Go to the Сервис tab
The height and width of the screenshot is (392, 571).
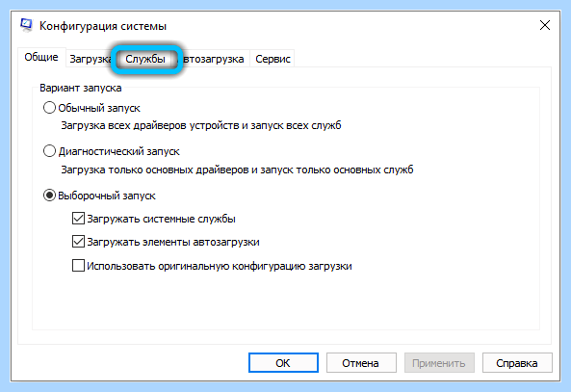point(273,59)
